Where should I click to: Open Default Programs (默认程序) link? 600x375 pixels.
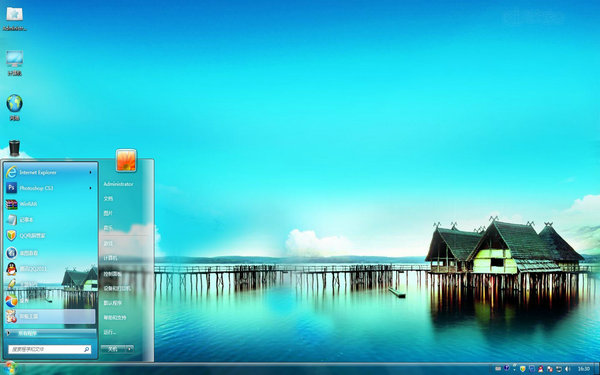112,303
